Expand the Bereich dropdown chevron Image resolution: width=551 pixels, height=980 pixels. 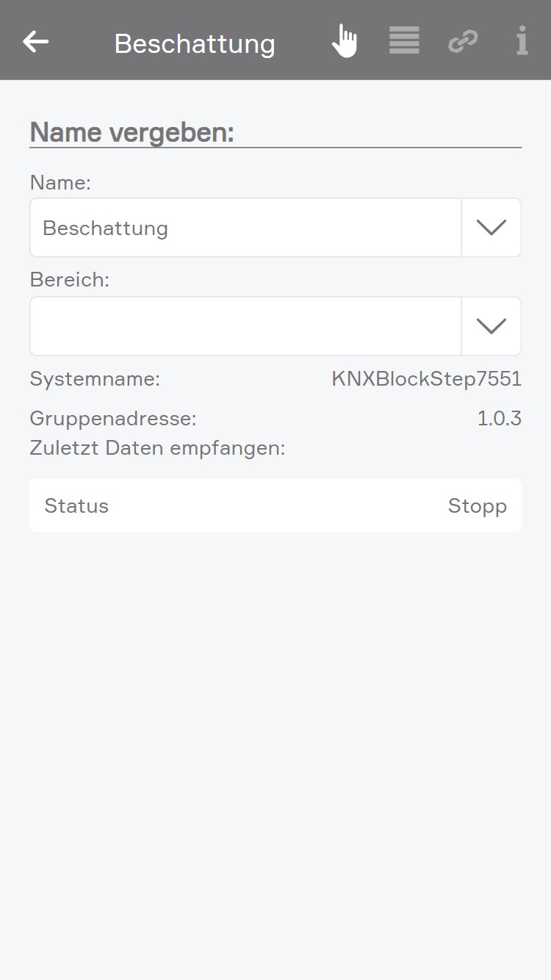(491, 326)
